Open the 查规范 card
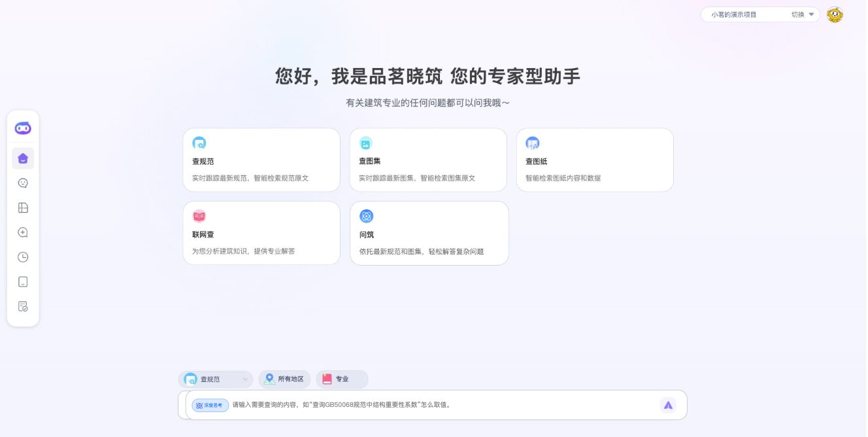The height and width of the screenshot is (437, 868). [x=261, y=160]
